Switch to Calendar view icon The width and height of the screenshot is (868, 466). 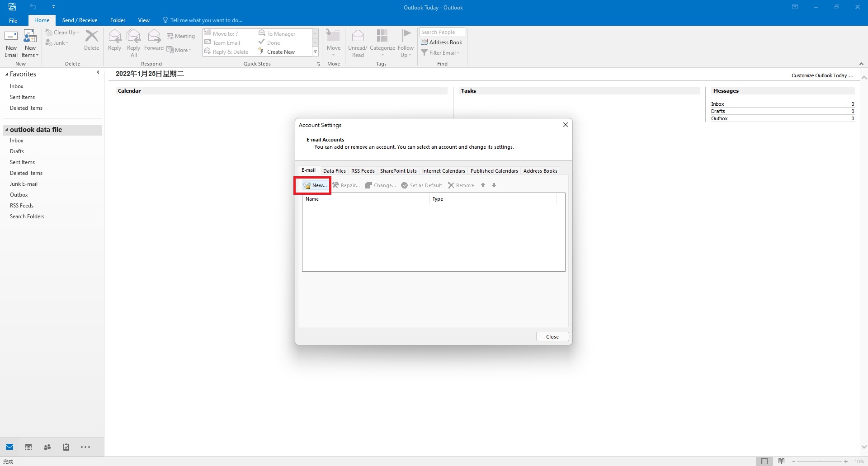pyautogui.click(x=28, y=447)
